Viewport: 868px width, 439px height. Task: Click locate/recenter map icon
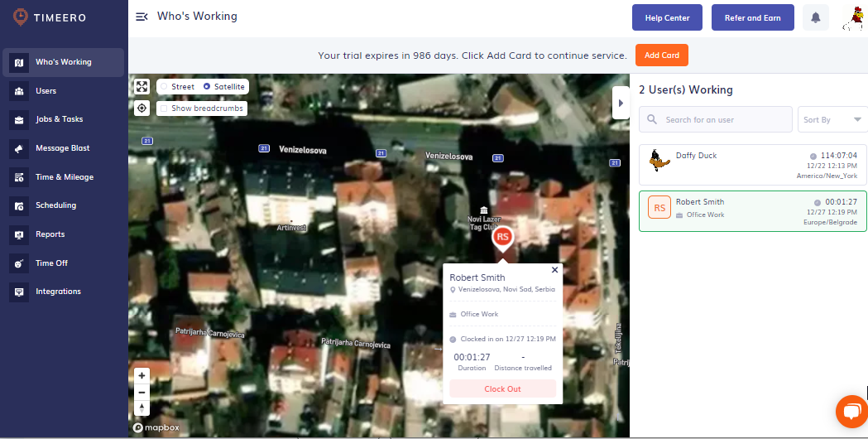142,108
